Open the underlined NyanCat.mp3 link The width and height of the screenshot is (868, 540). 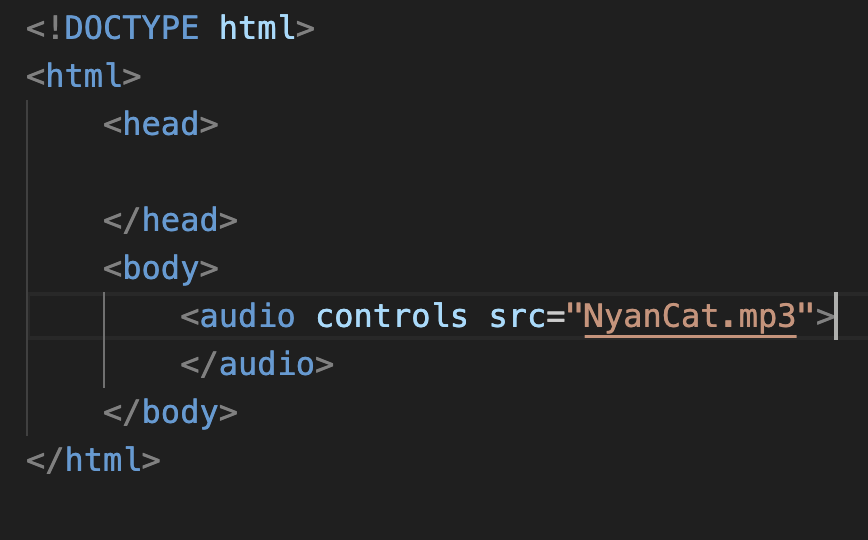690,317
